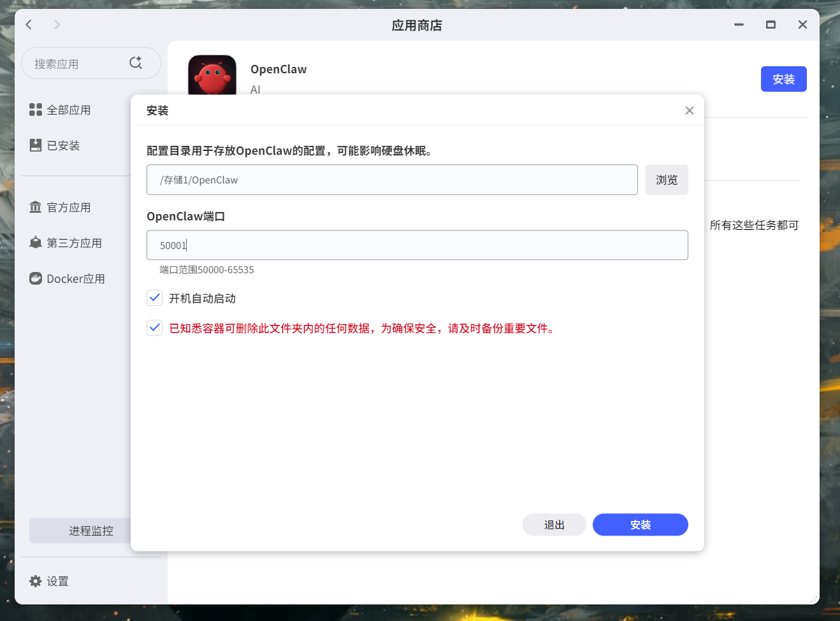Screen dimensions: 840x621
Task: Open the 设置 gear icon
Action: click(x=35, y=581)
